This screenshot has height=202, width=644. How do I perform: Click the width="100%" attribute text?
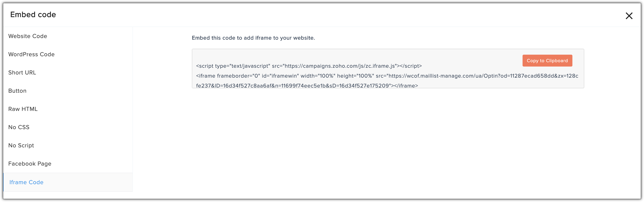point(318,76)
